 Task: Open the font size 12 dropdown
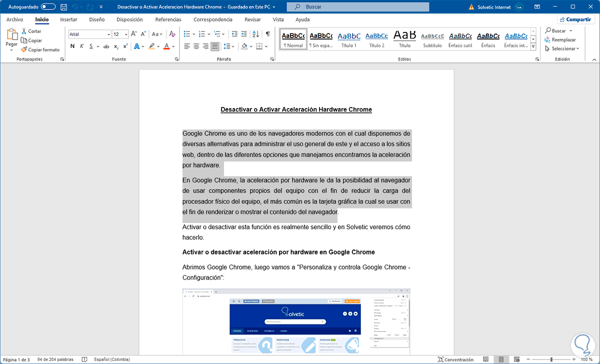125,34
